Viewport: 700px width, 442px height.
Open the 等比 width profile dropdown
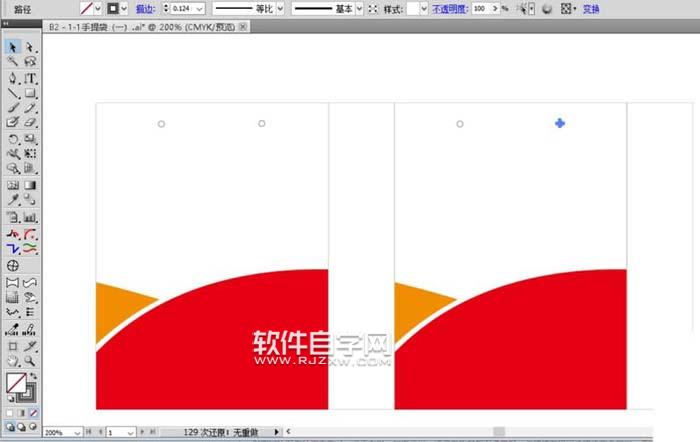pyautogui.click(x=280, y=8)
